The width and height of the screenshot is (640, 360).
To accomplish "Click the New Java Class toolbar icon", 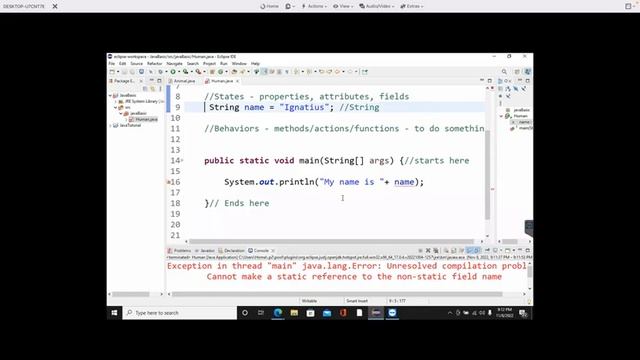I will [220, 72].
